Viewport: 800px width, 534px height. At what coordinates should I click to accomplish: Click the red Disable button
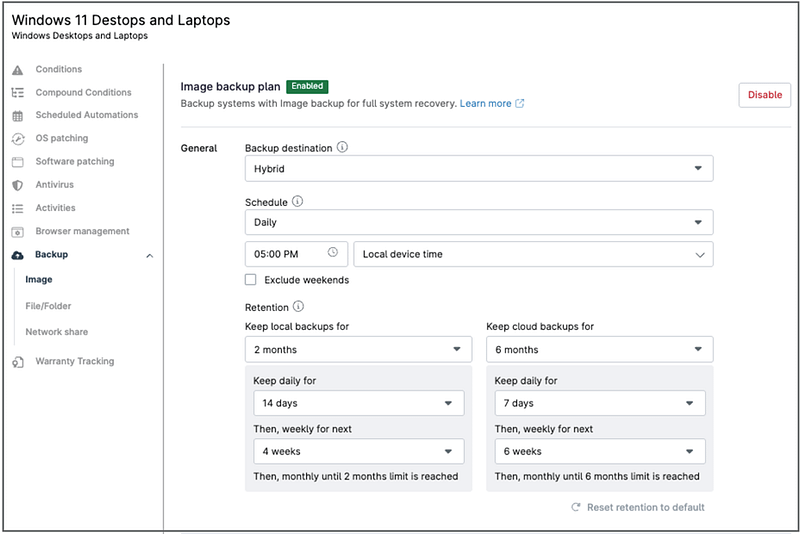click(x=764, y=95)
